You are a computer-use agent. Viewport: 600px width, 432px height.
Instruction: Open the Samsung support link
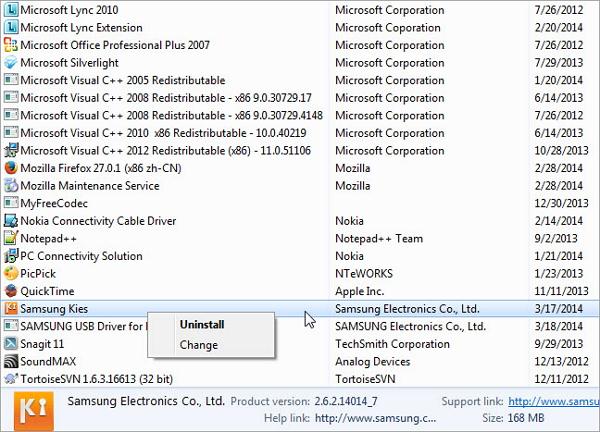pyautogui.click(x=554, y=401)
